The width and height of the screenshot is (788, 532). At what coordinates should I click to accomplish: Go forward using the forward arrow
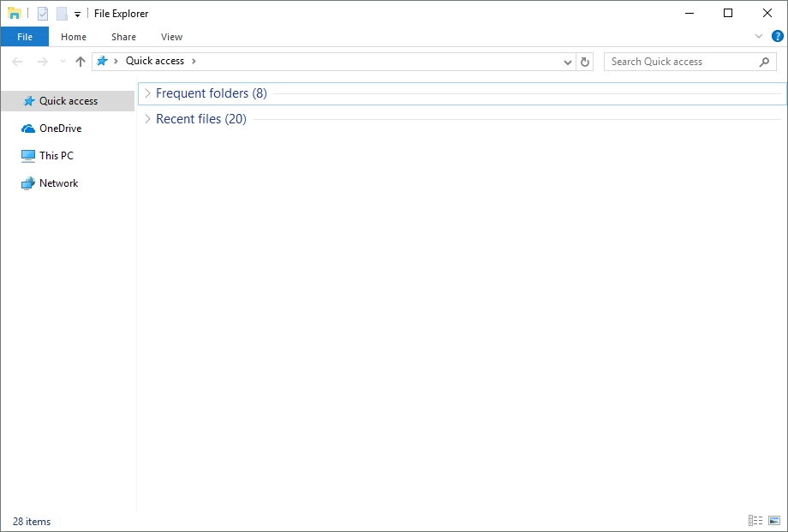point(43,62)
